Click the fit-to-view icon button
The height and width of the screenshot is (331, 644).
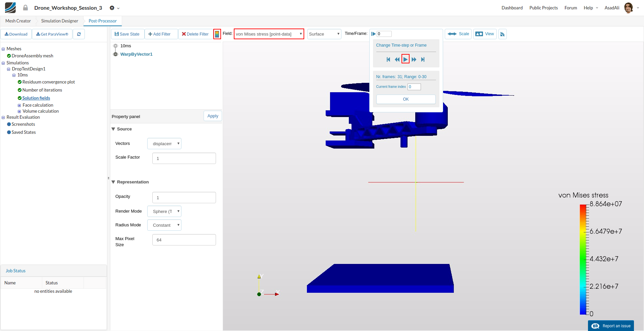(x=502, y=34)
